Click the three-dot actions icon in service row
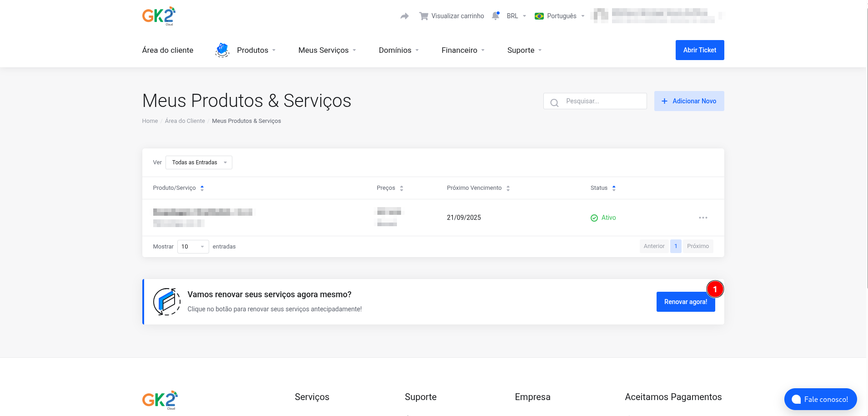The image size is (868, 416). (x=703, y=218)
